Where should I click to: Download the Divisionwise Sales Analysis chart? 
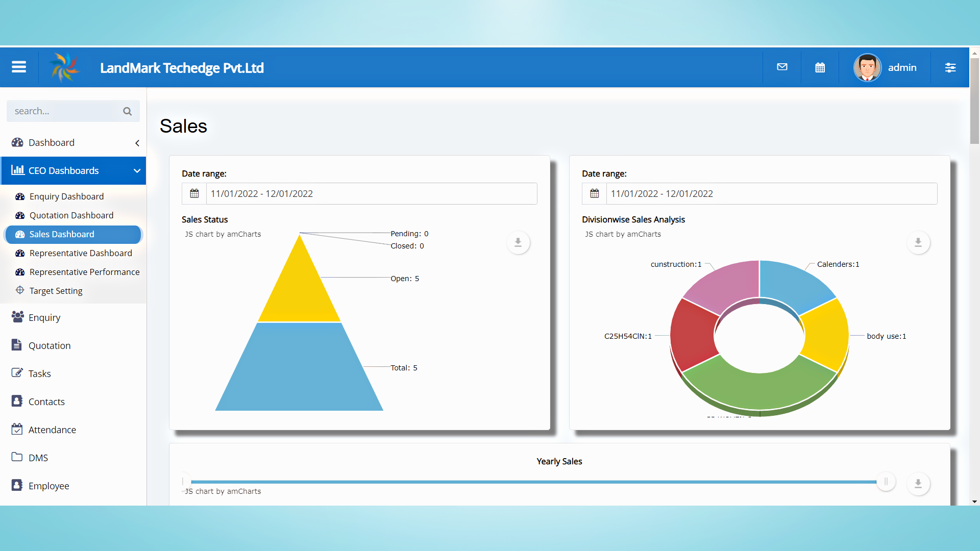918,242
